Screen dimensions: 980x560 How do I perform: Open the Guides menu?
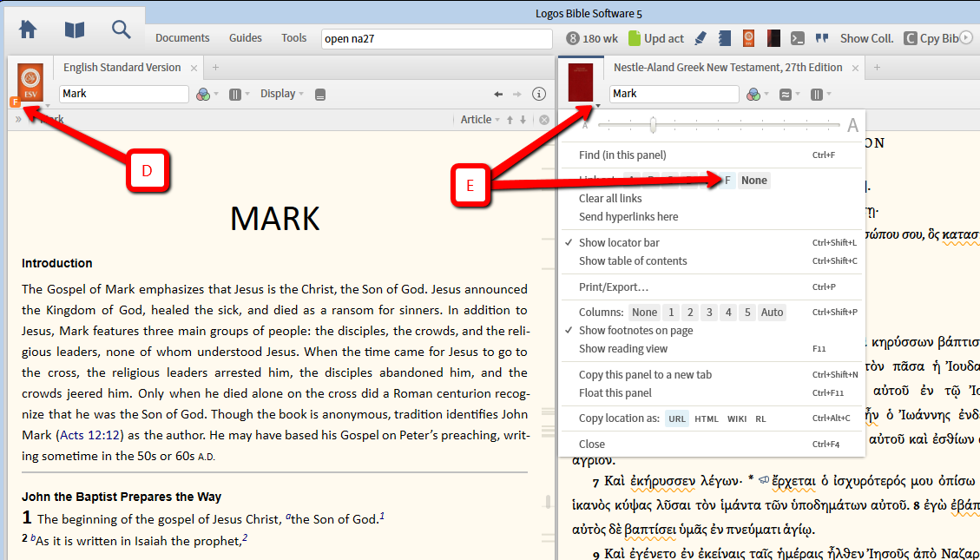coord(245,38)
